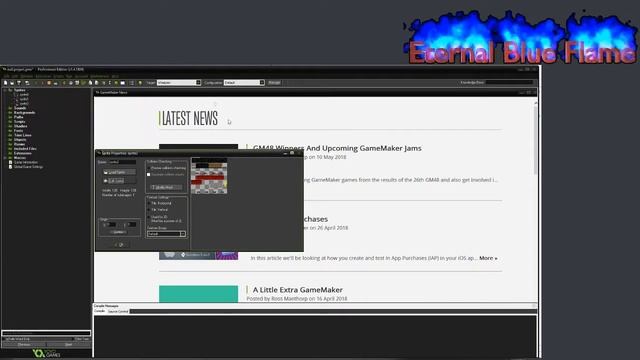The width and height of the screenshot is (640, 360).
Task: Click the Create time line toolbar icon
Action: 109,83
